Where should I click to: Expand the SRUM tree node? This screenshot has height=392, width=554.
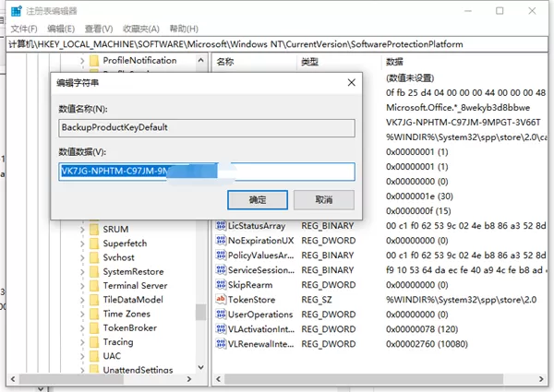[82, 230]
